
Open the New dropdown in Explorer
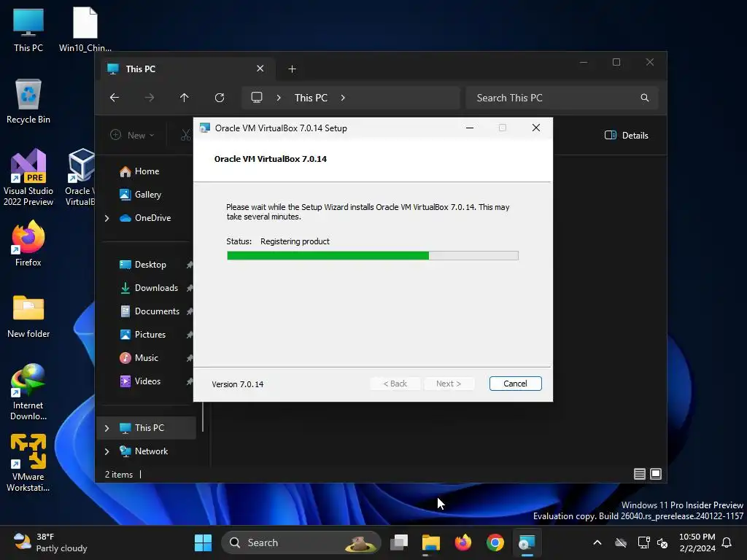tap(133, 135)
